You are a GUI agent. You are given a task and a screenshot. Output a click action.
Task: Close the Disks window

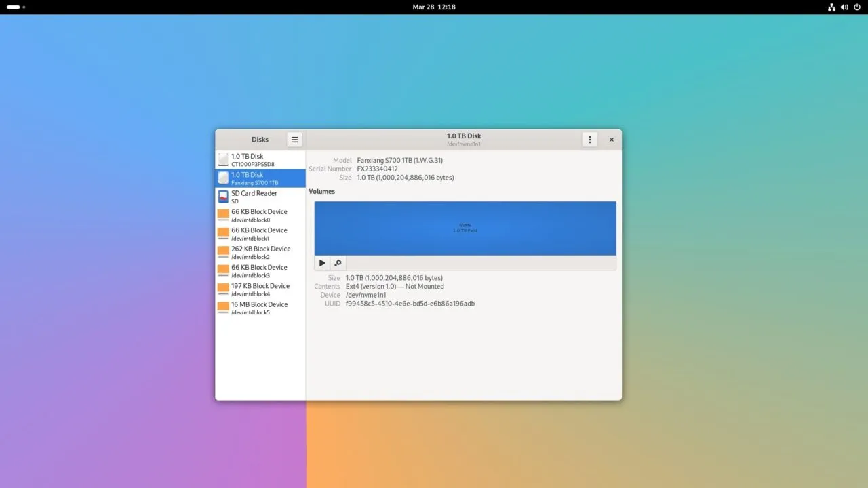[611, 140]
